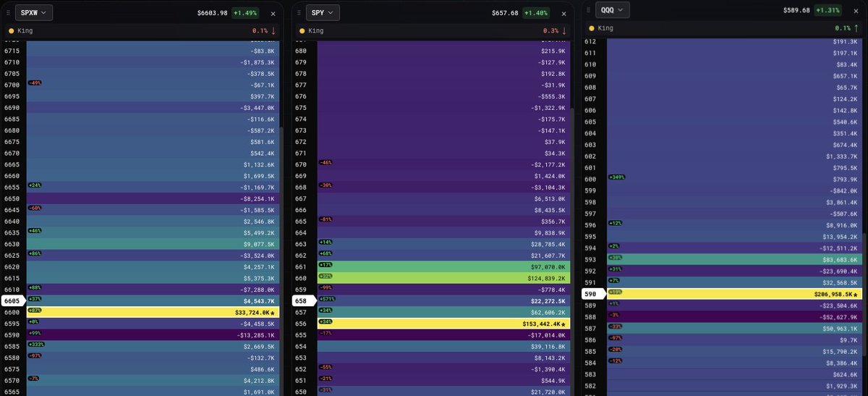868x396 pixels.
Task: Click the $6603.98 price in SPXW header
Action: [213, 13]
